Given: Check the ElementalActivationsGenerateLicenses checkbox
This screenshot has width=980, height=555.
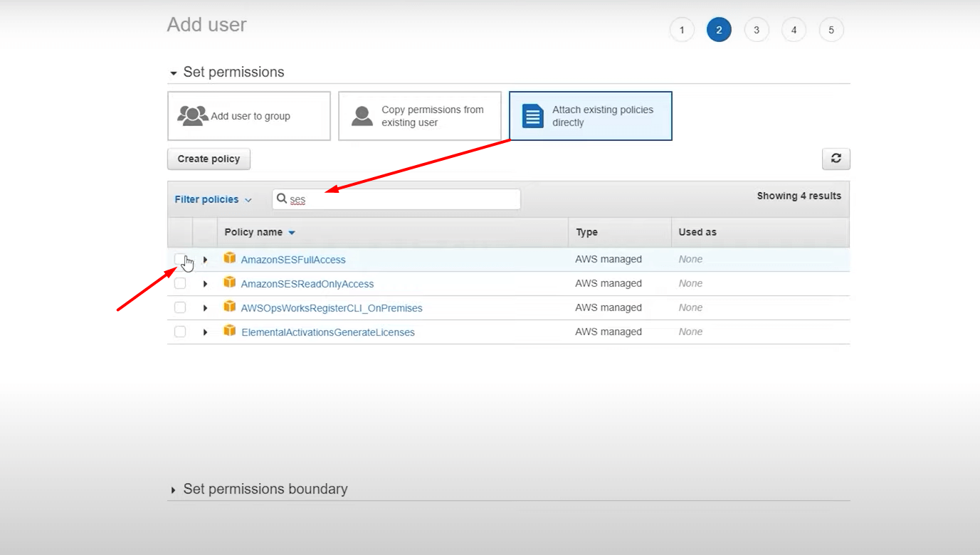Looking at the screenshot, I should point(180,332).
